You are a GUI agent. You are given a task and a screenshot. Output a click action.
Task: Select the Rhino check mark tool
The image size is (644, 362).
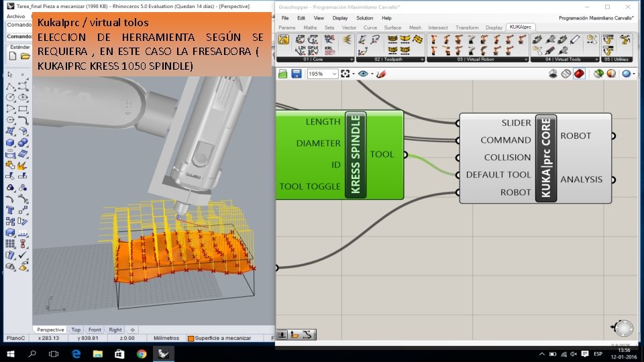tap(23, 255)
